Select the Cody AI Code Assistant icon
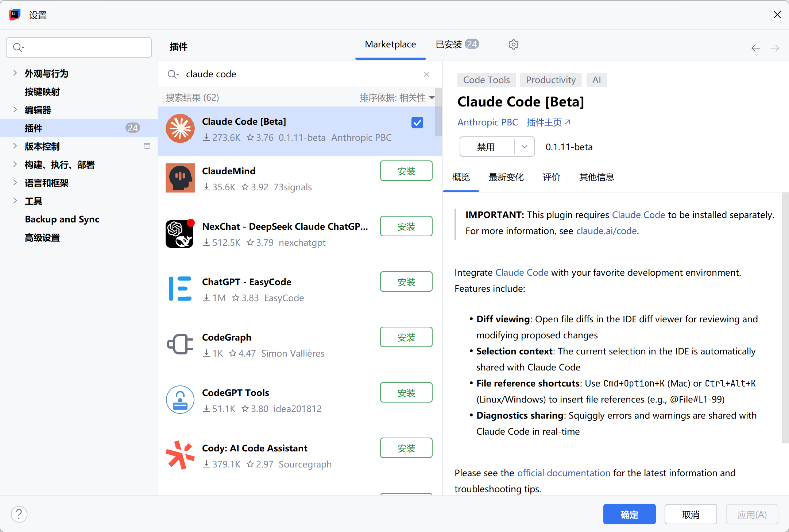The width and height of the screenshot is (789, 532). coord(180,455)
